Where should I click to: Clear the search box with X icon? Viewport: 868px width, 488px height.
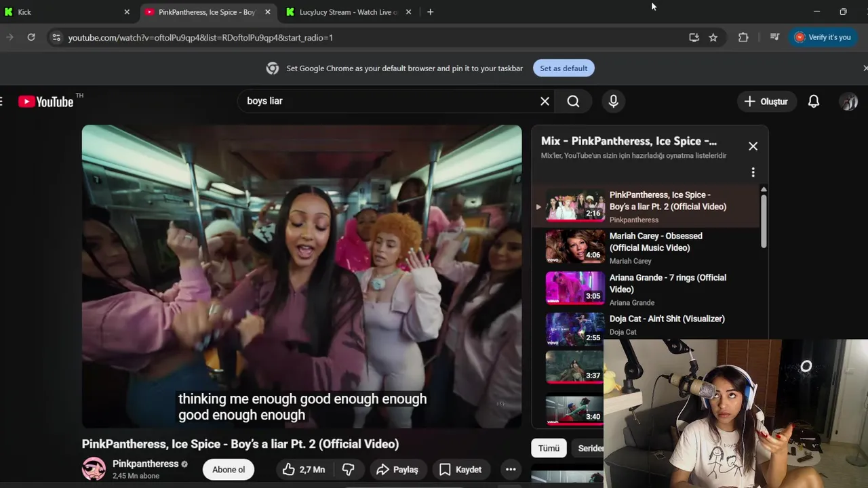coord(545,101)
